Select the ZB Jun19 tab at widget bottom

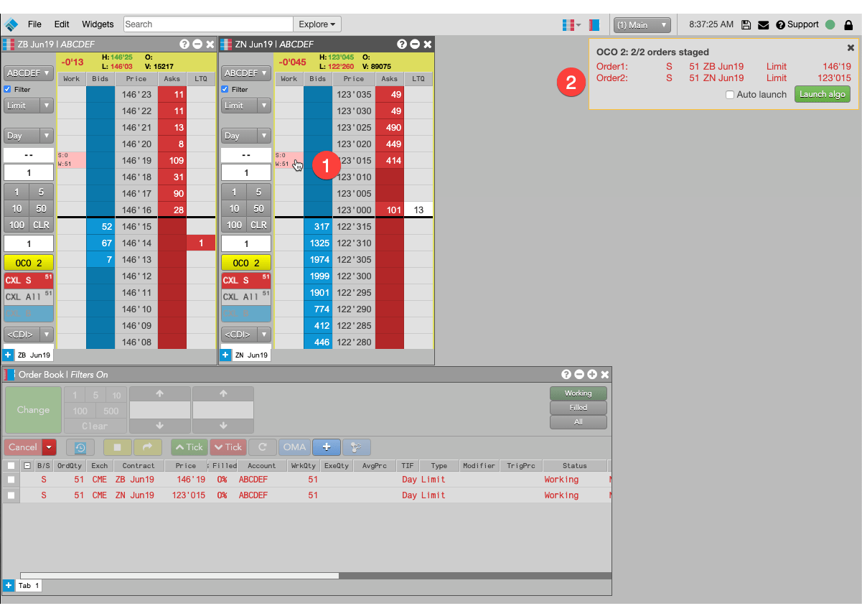coord(33,355)
